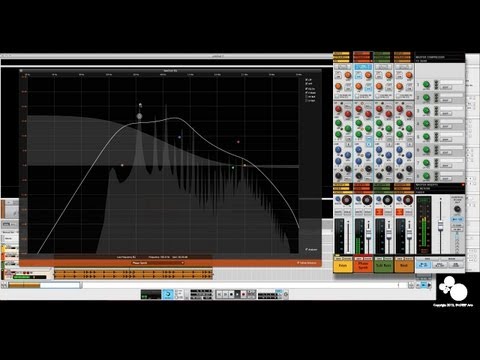Select the green EQ band node
The width and height of the screenshot is (480, 360).
(233, 168)
